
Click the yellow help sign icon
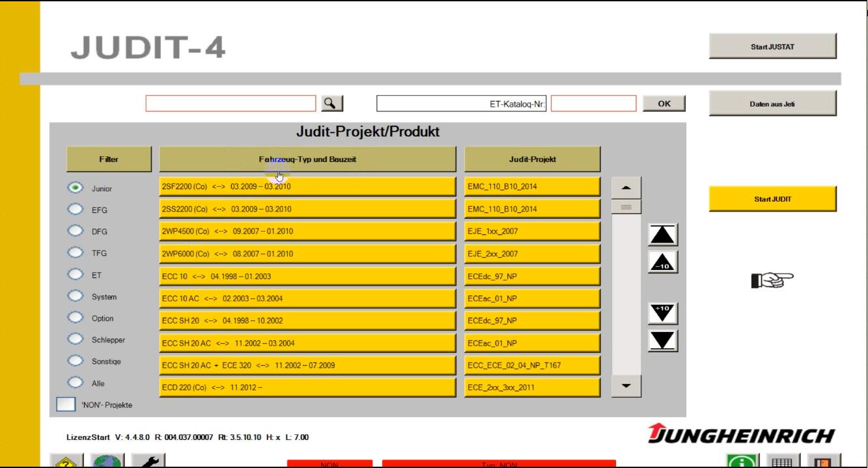[67, 461]
